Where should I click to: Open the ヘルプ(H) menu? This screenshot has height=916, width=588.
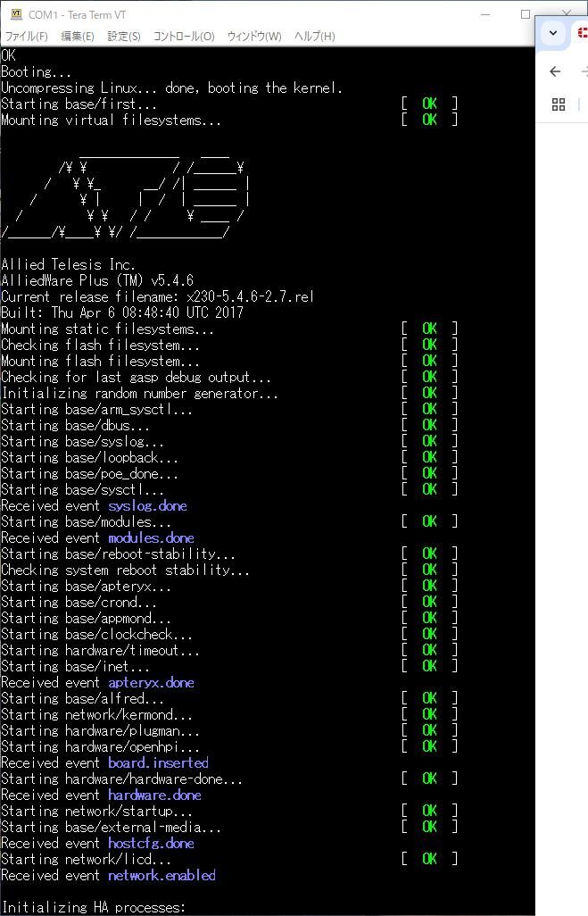point(315,37)
